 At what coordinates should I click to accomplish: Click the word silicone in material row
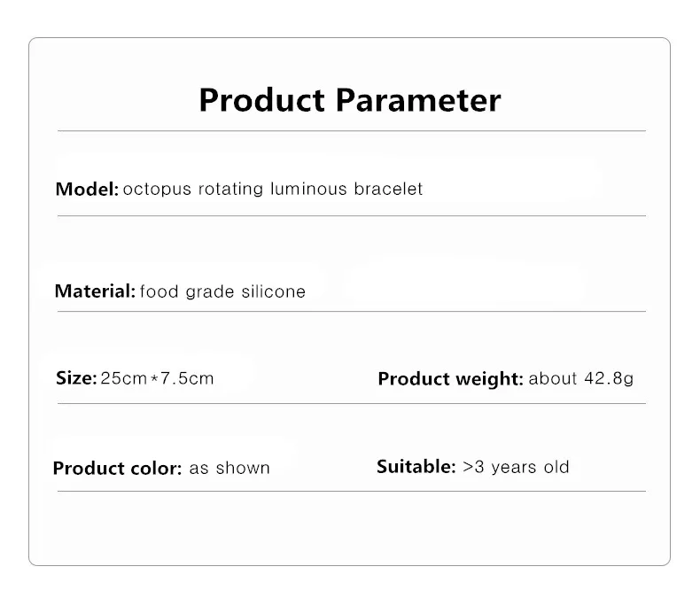click(273, 291)
